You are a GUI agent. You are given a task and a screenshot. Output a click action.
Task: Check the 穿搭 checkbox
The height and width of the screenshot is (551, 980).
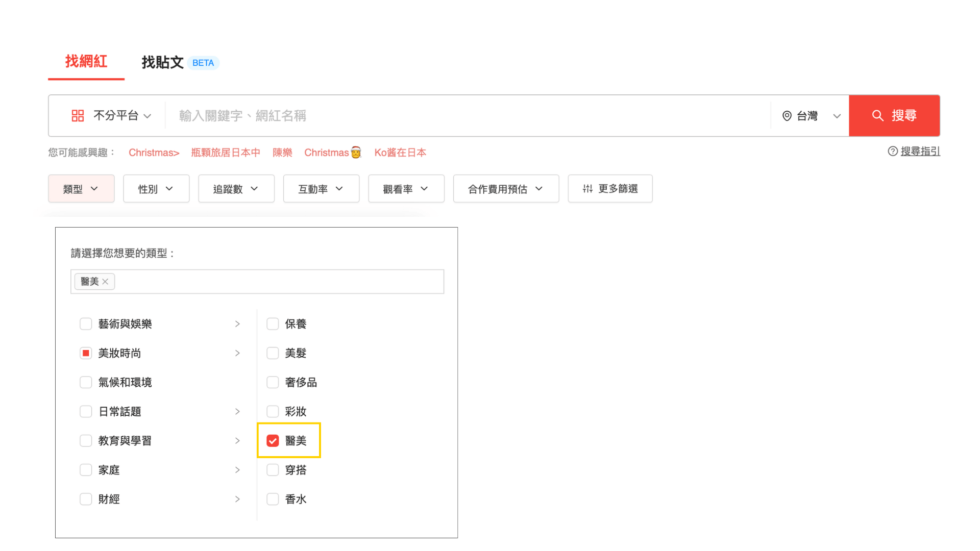click(273, 470)
